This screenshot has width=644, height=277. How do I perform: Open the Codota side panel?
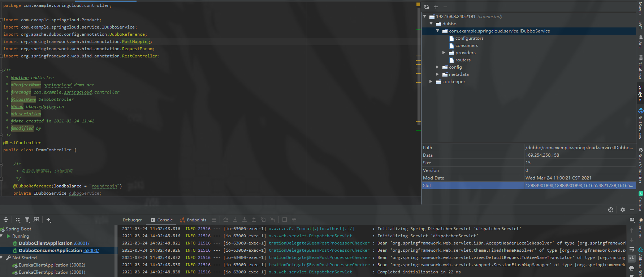click(640, 201)
